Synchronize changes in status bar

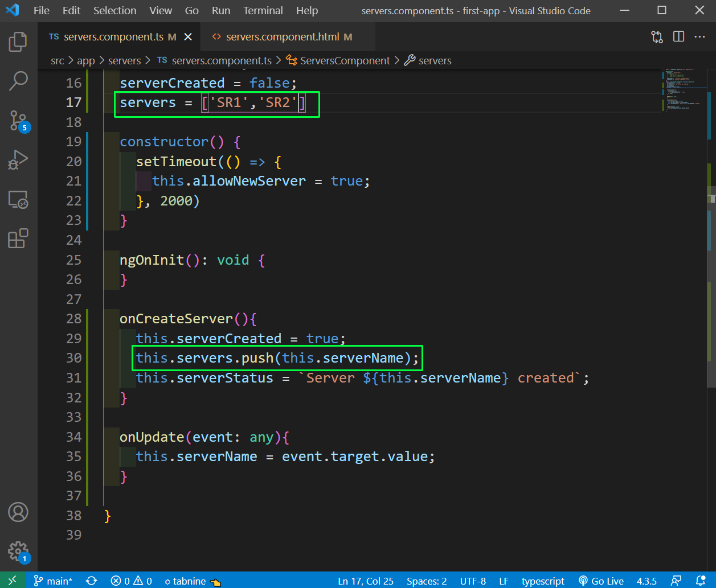pos(91,581)
